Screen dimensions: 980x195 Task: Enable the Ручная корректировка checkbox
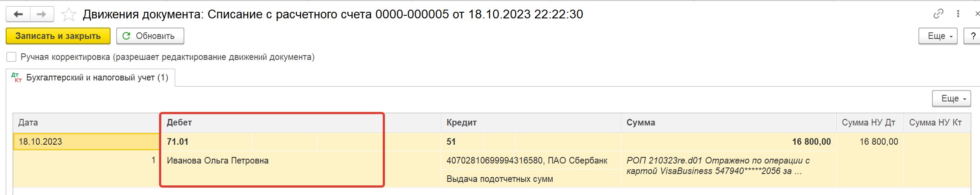(x=11, y=57)
